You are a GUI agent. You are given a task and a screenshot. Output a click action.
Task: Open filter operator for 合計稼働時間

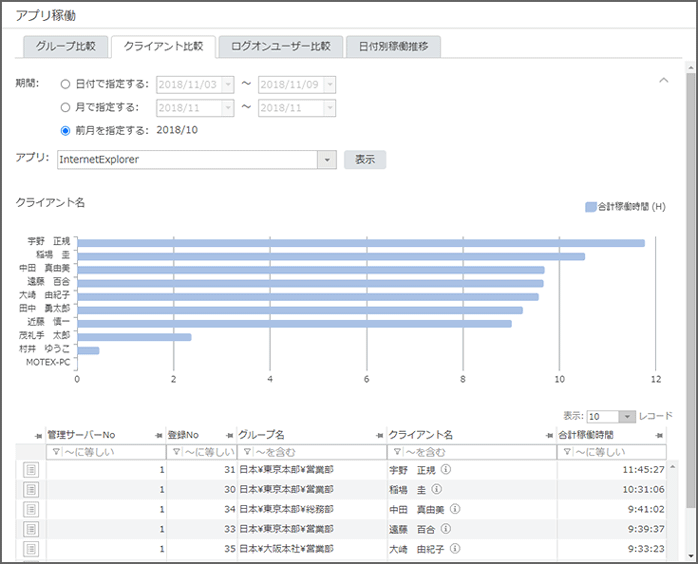tap(567, 452)
